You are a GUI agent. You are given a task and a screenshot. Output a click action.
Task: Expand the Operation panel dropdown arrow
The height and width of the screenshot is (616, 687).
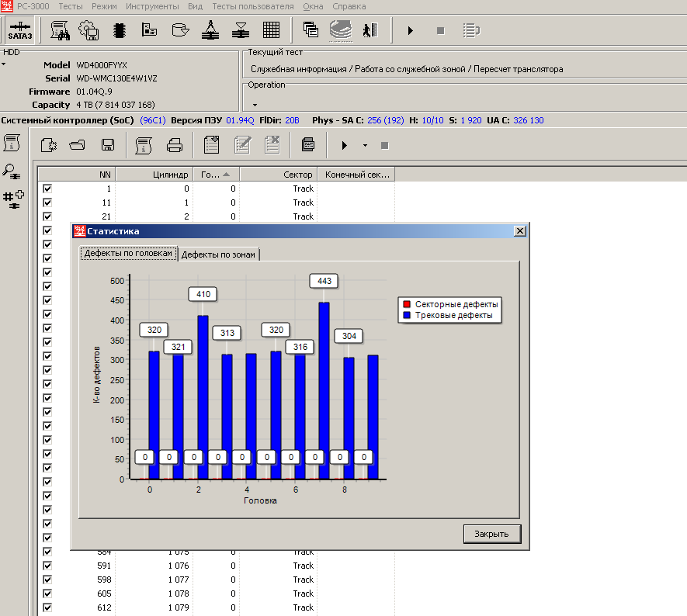click(255, 104)
